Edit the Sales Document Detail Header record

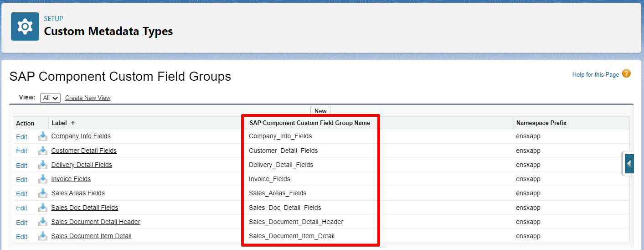(x=21, y=223)
